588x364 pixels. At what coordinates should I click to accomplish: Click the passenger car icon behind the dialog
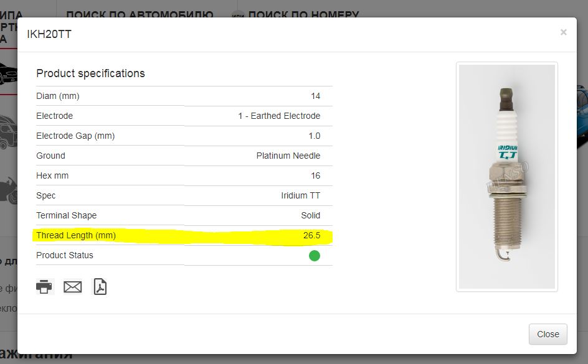[8, 73]
